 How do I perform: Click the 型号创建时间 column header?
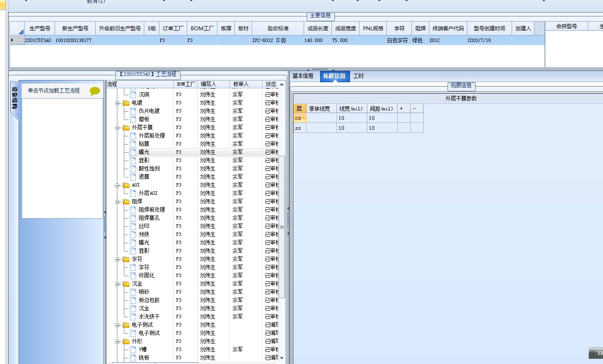click(x=490, y=29)
